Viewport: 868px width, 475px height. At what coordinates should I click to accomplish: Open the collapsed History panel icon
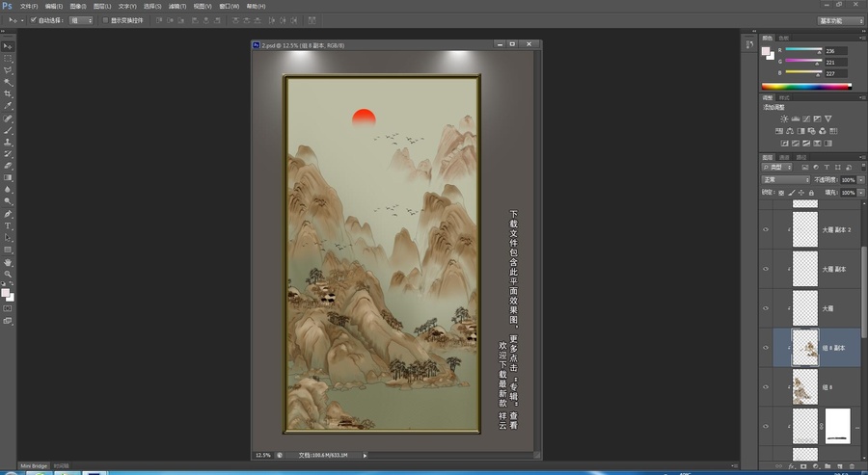click(x=749, y=44)
